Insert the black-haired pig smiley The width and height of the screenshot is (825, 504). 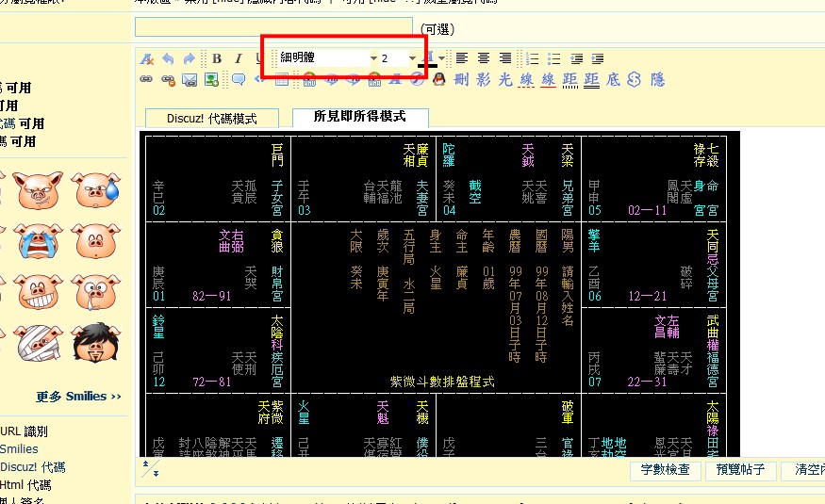[96, 343]
